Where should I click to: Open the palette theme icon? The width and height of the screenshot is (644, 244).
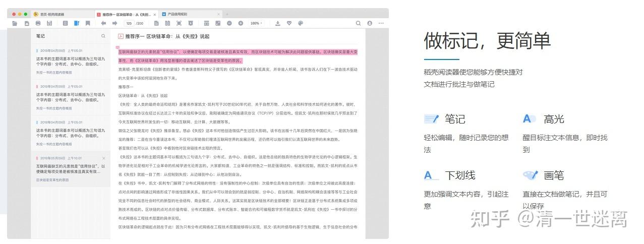point(301,23)
